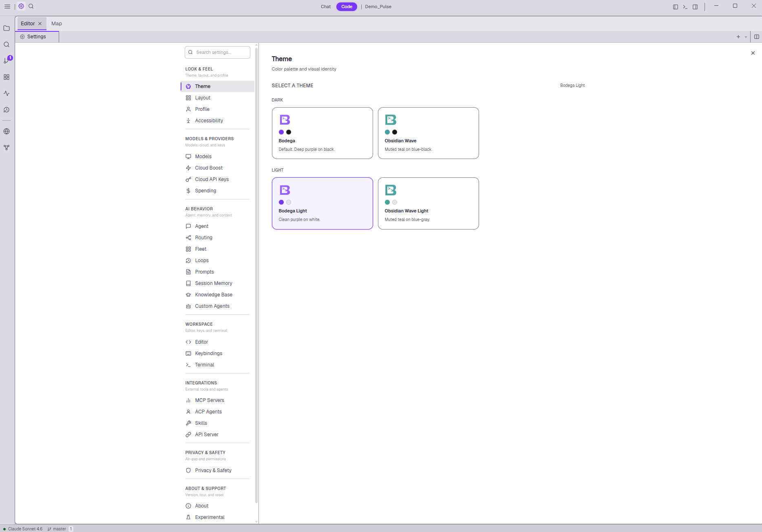Switch to Chat mode
Viewport: 762px width, 532px height.
(x=326, y=7)
